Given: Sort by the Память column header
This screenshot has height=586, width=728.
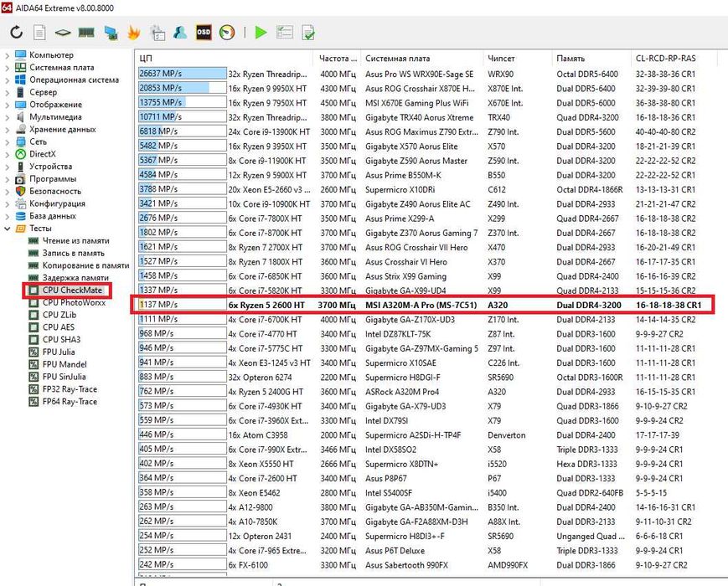Looking at the screenshot, I should tap(591, 59).
